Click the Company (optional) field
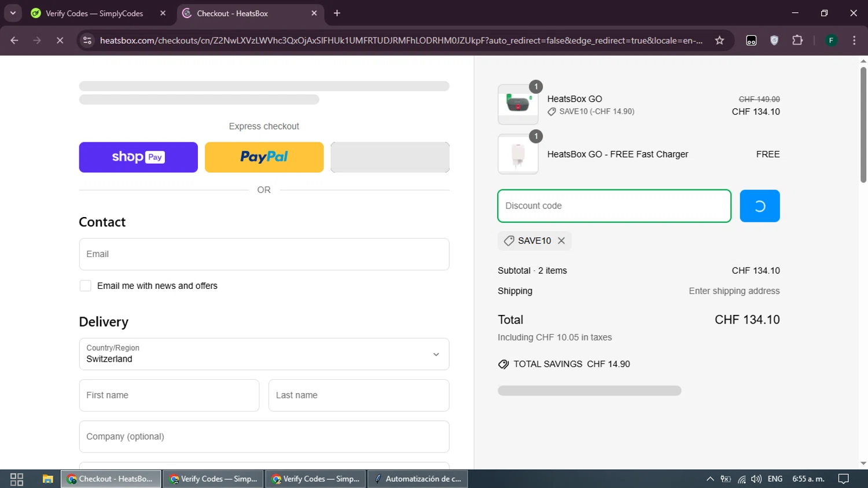 pos(264,436)
